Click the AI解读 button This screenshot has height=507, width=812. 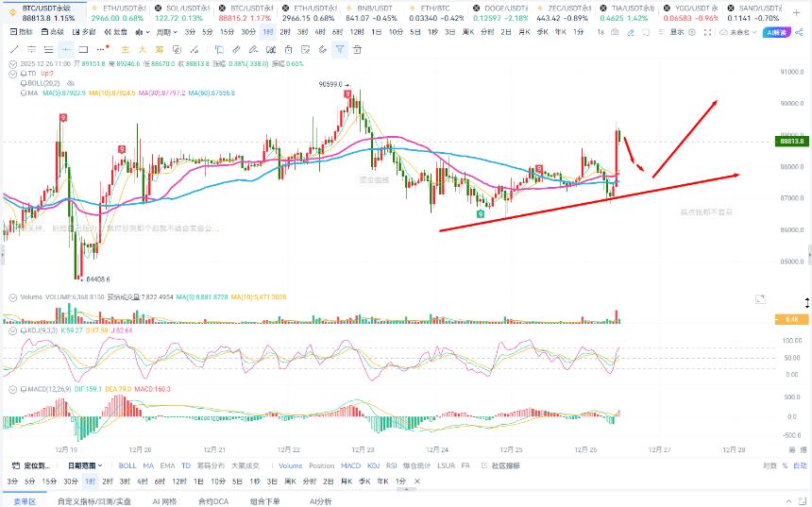click(776, 32)
